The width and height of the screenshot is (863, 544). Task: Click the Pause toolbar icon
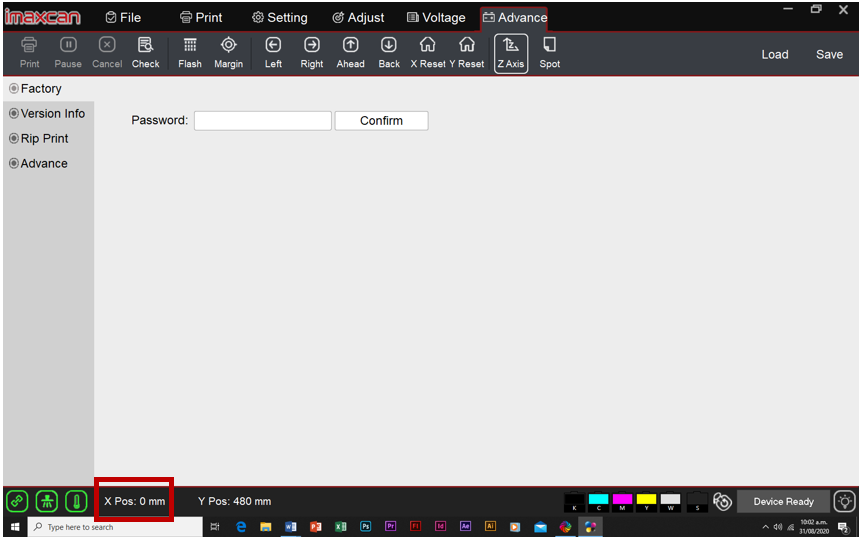click(x=68, y=53)
